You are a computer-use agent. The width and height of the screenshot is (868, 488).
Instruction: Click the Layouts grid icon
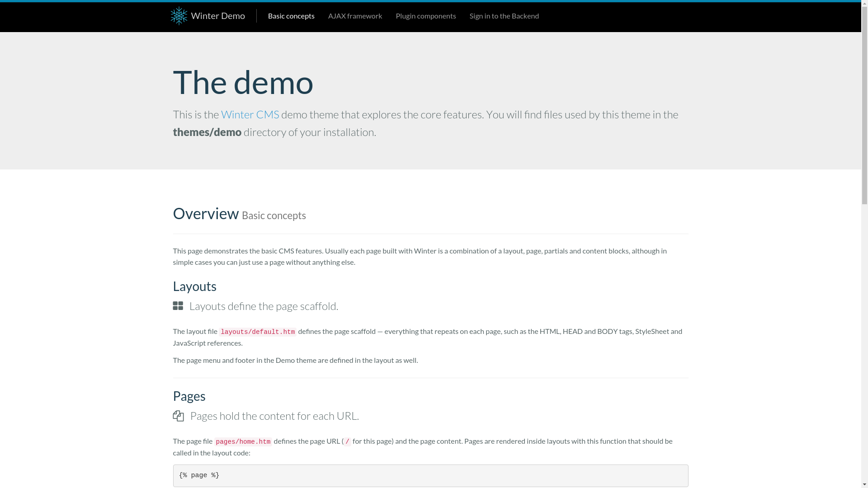tap(178, 306)
